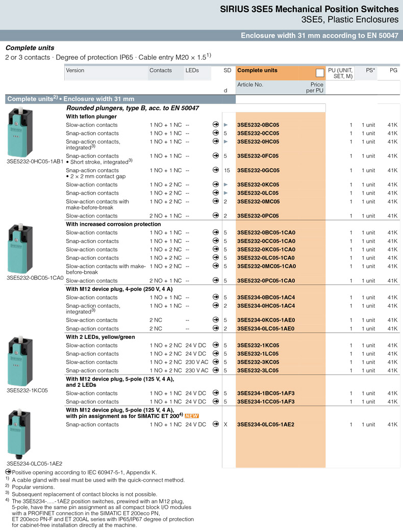Open article number 3SE5234-1CC05-1AF3
Image resolution: width=403 pixels, height=532 pixels.
pos(266,402)
